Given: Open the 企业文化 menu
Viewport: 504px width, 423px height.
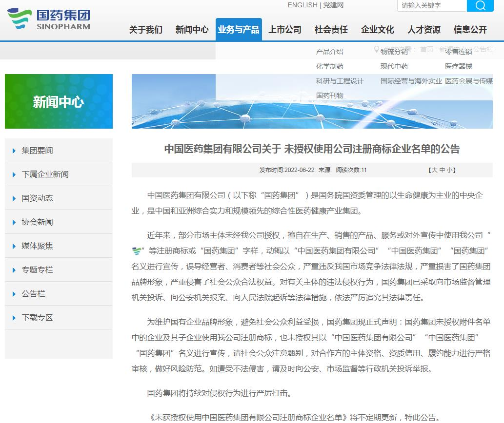Looking at the screenshot, I should tap(377, 30).
